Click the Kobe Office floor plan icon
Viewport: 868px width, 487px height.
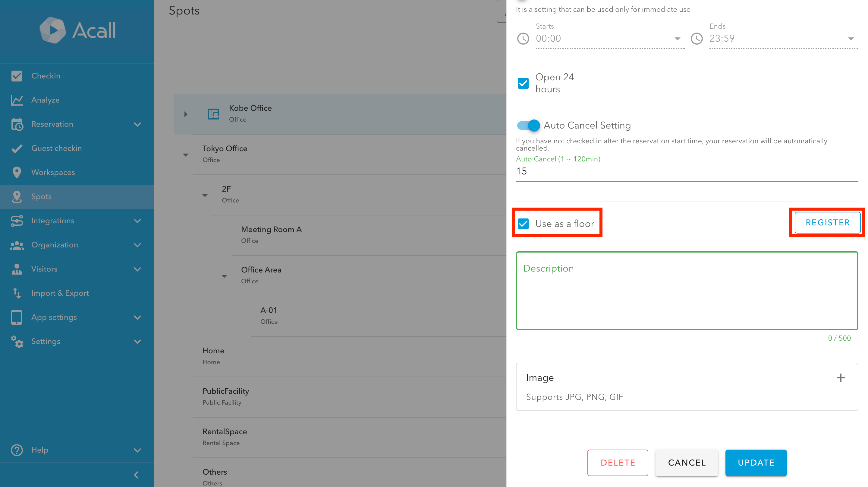point(213,114)
